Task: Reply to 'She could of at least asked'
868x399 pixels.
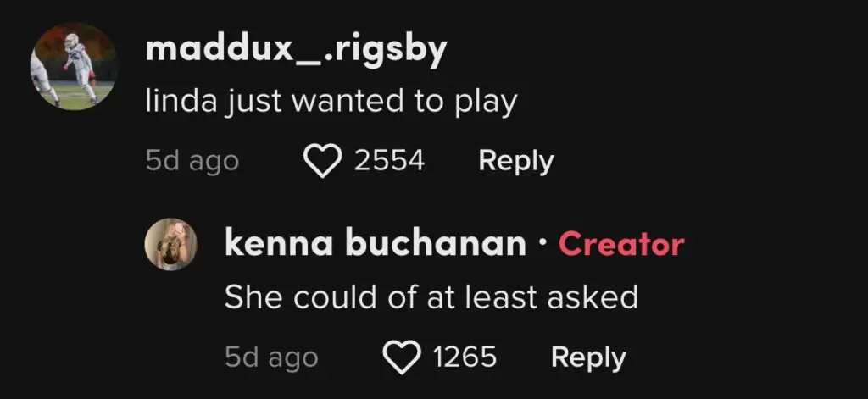Action: coord(588,357)
